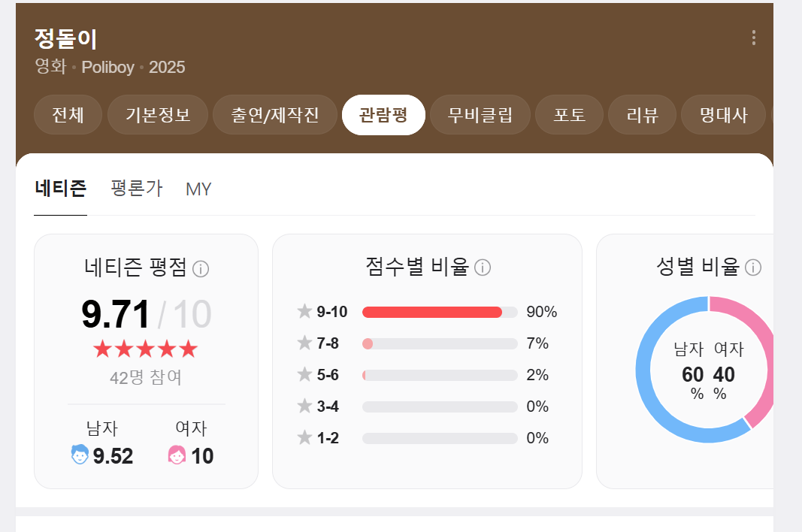Open the 리뷰 section

[642, 114]
